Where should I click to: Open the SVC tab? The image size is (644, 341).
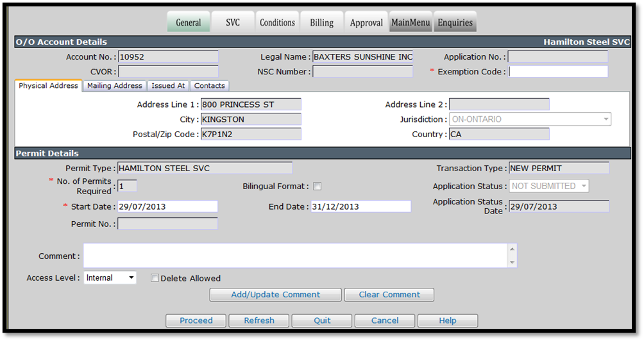tap(233, 22)
